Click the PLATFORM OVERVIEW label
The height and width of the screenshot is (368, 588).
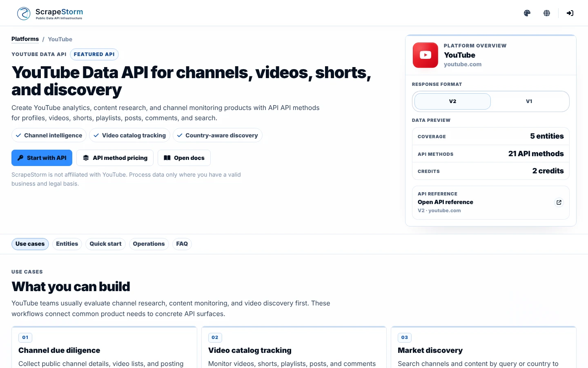coord(475,46)
